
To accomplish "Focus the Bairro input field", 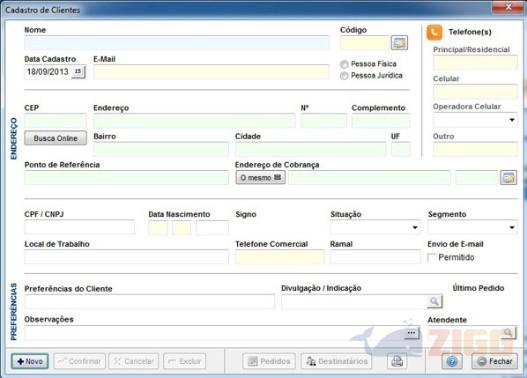I will coord(161,150).
